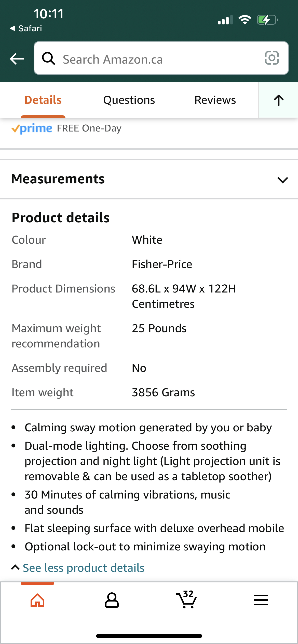298x644 pixels.
Task: Go to Home in bottom navigation
Action: (x=37, y=601)
